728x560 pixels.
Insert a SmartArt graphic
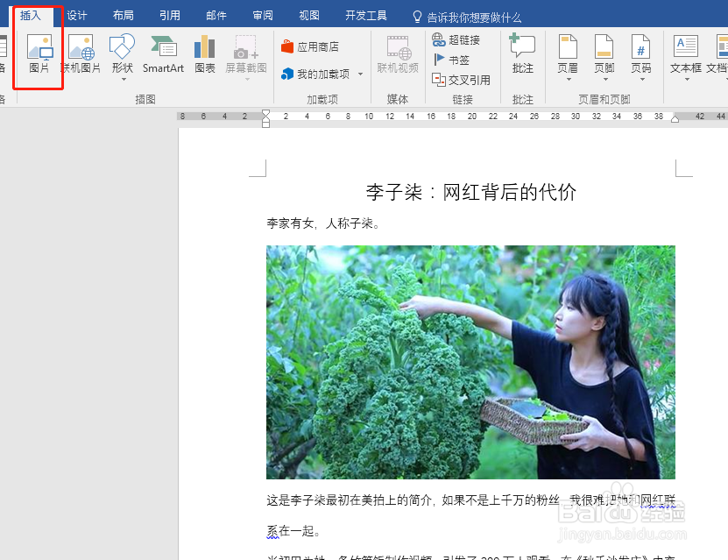pos(163,53)
